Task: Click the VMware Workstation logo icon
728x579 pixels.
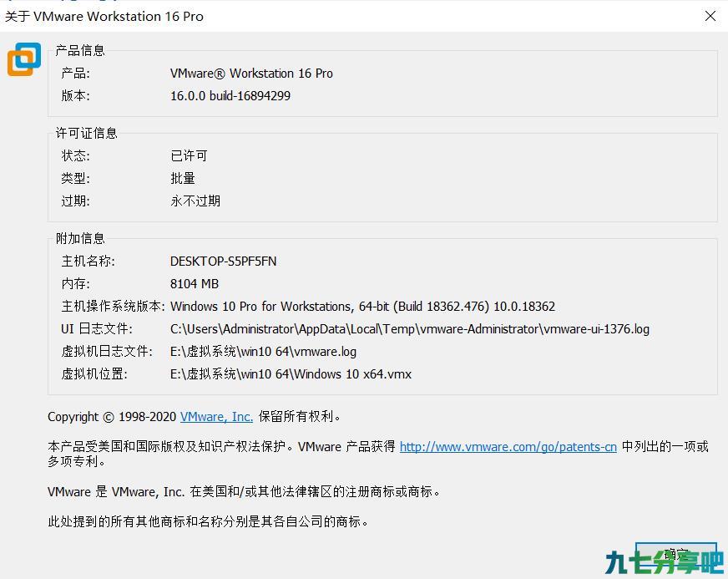Action: click(x=24, y=59)
